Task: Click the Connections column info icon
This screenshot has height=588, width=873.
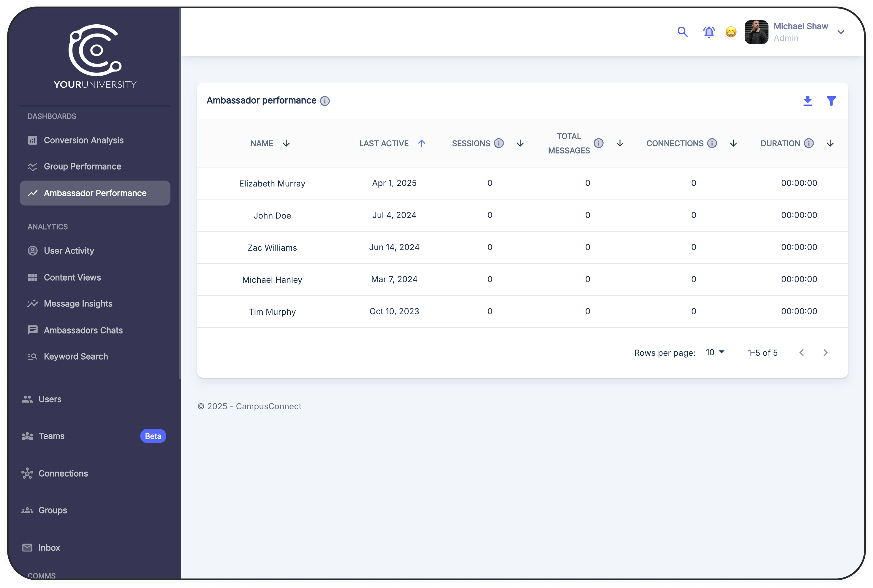Action: click(712, 143)
